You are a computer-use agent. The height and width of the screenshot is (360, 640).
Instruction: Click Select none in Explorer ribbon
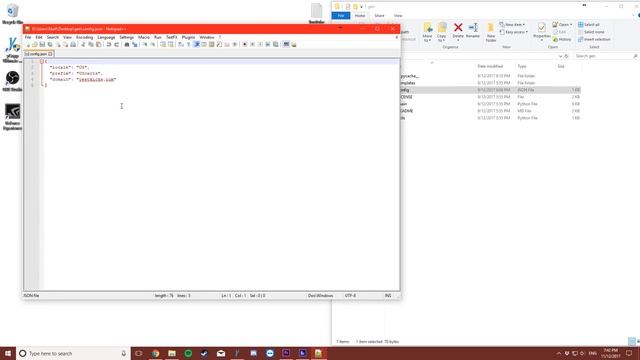click(x=591, y=32)
